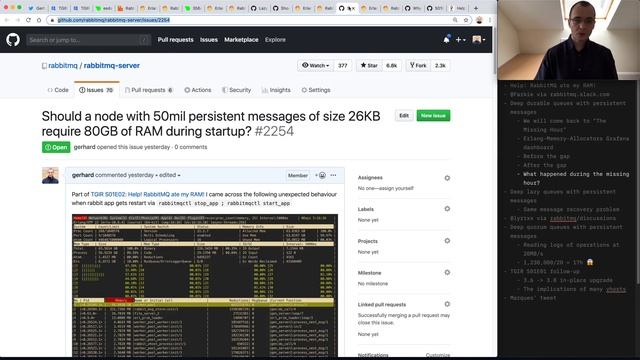Open Explore in top navigation
Screen dimensions: 640x360
pyautogui.click(x=275, y=40)
